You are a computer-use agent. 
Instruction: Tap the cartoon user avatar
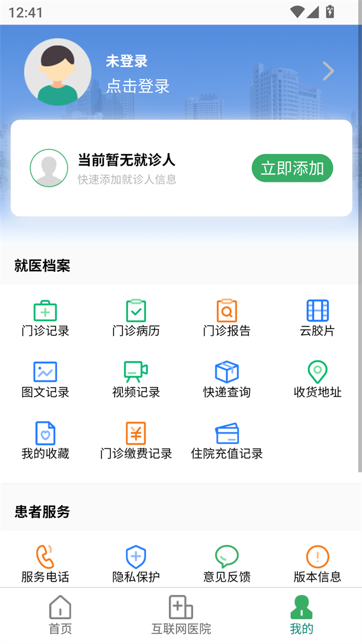(58, 72)
